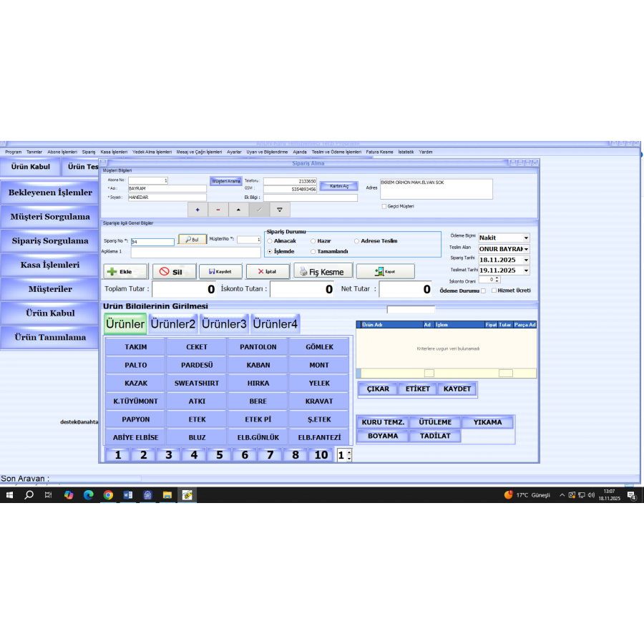Click the Bul search button
Screen dimensions: 644x644
pos(192,240)
